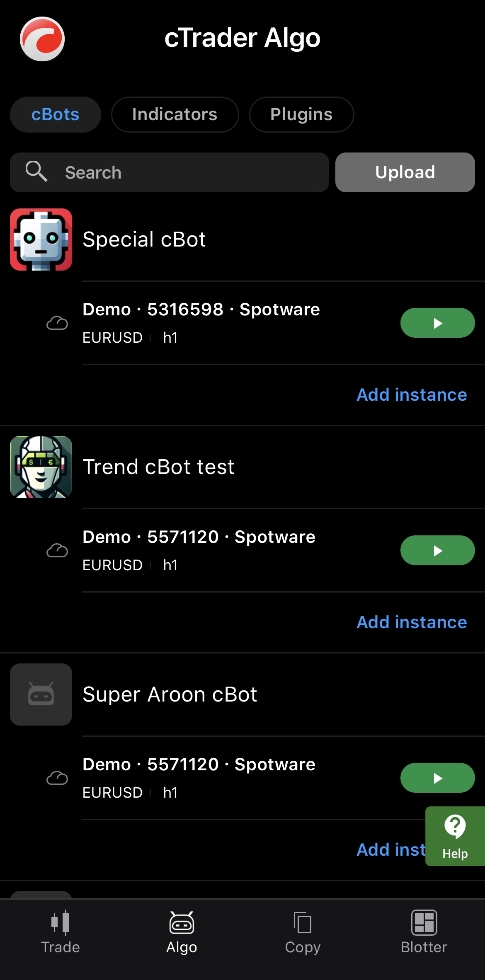Open the Special cBot robot thumbnail
This screenshot has height=980, width=485.
pos(41,240)
